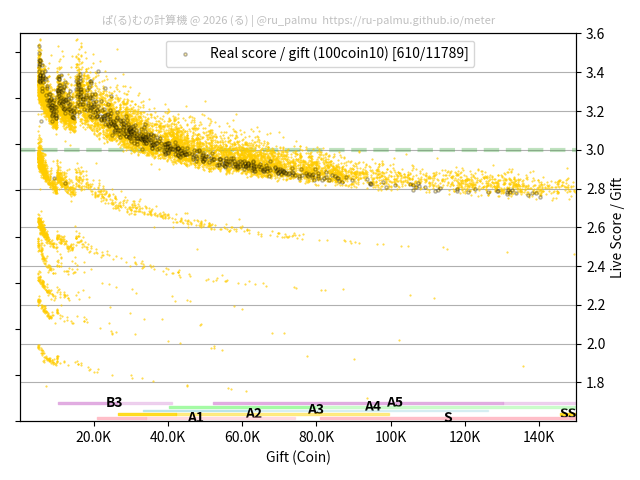640x480 pixels.
Task: Select the A4 rank label
Action: click(x=373, y=406)
